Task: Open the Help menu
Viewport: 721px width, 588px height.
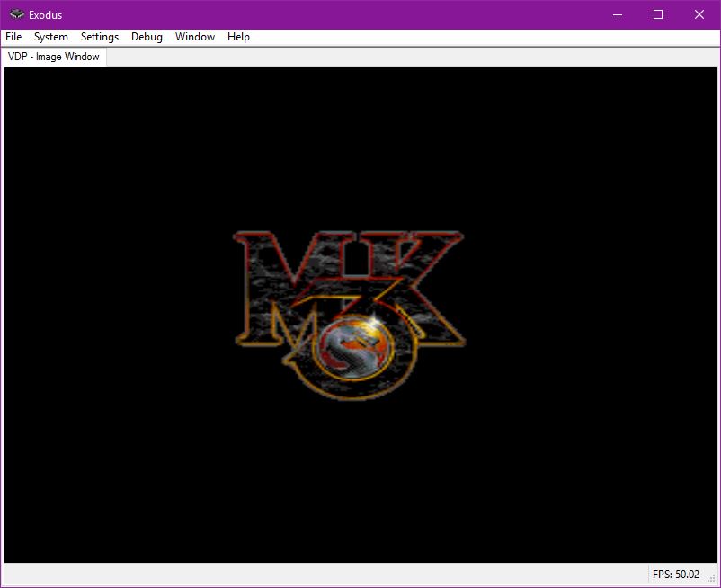Action: pos(238,37)
